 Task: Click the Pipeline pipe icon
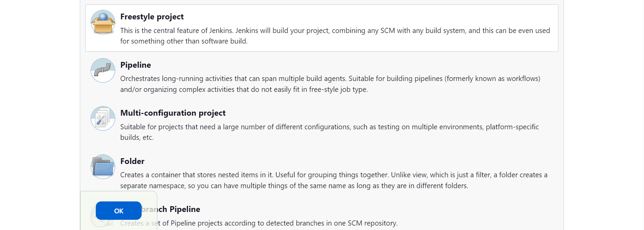click(103, 70)
